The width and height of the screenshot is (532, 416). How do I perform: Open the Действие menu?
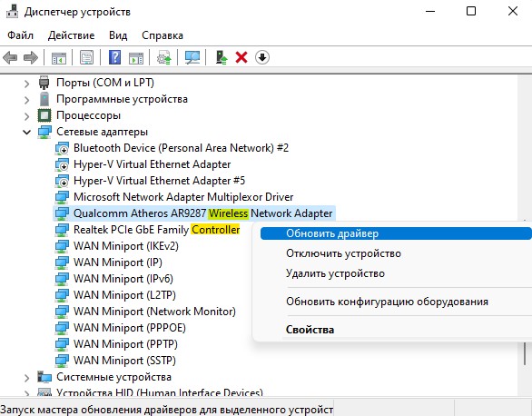pos(71,35)
